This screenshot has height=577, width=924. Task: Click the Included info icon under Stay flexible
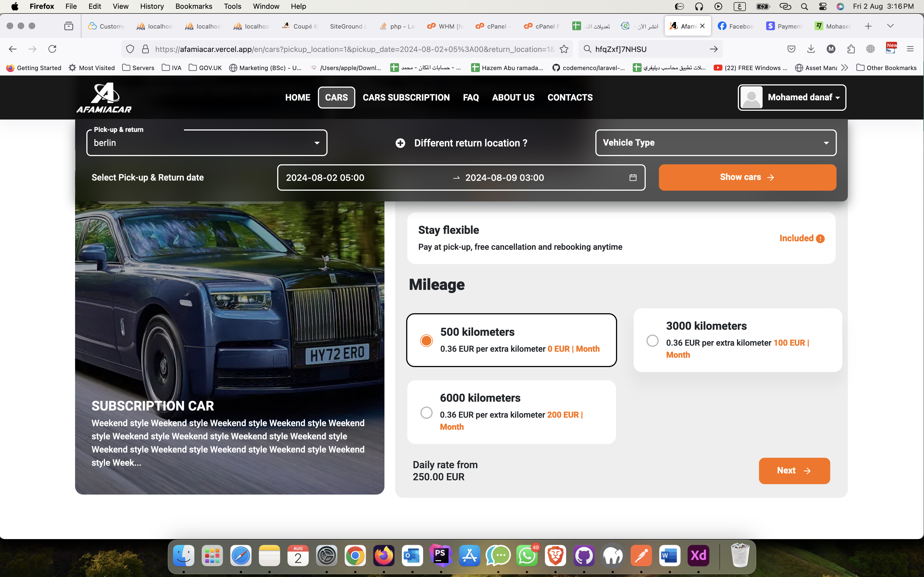coord(820,238)
